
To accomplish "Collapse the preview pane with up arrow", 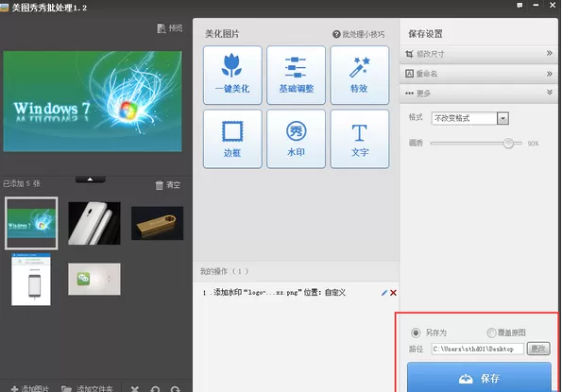I will [91, 179].
